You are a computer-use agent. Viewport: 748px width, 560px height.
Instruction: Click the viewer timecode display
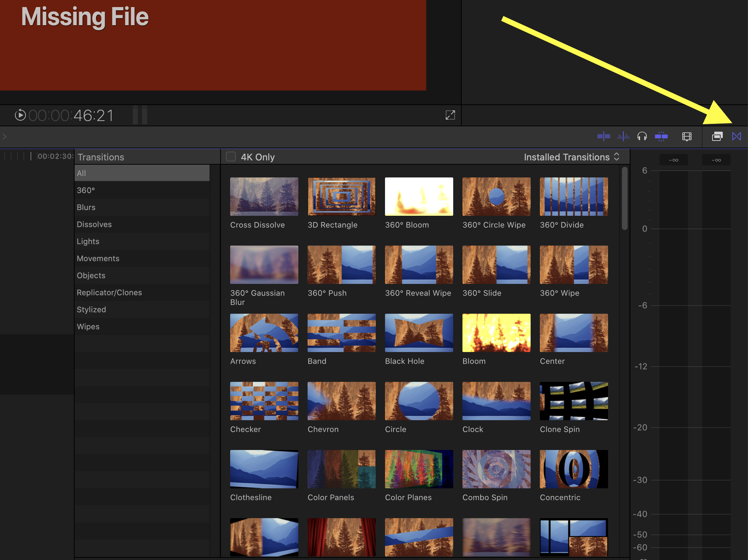pos(71,115)
